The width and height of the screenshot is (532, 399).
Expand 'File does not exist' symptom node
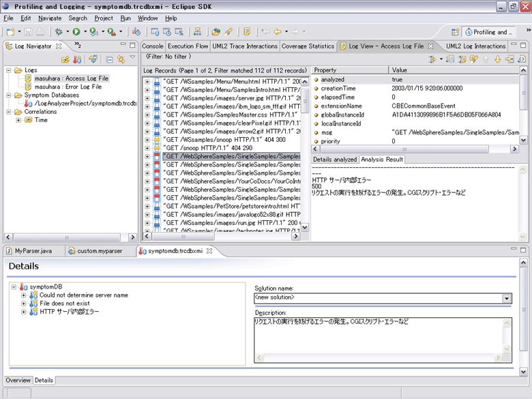[23, 304]
